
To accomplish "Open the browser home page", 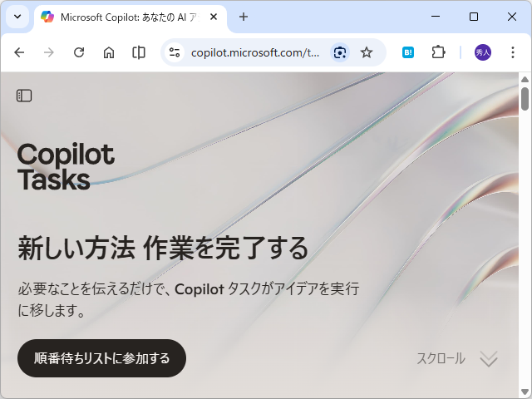I will click(x=109, y=52).
